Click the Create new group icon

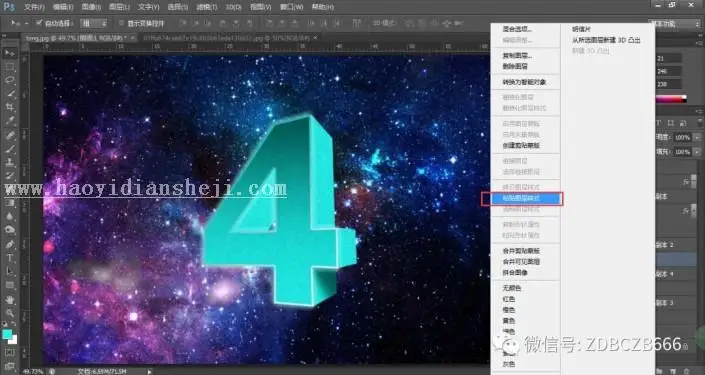tap(660, 371)
